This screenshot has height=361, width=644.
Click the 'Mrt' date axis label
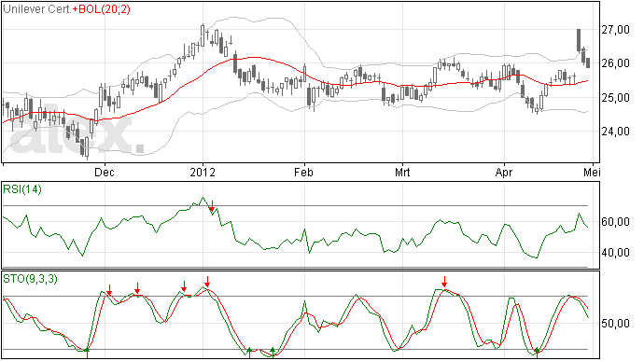pos(402,172)
